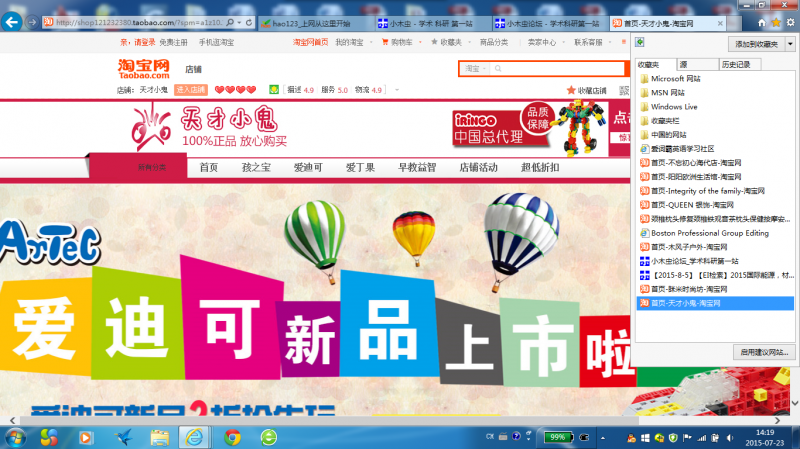Click the 免费注册 link
800x449 pixels.
click(x=173, y=42)
